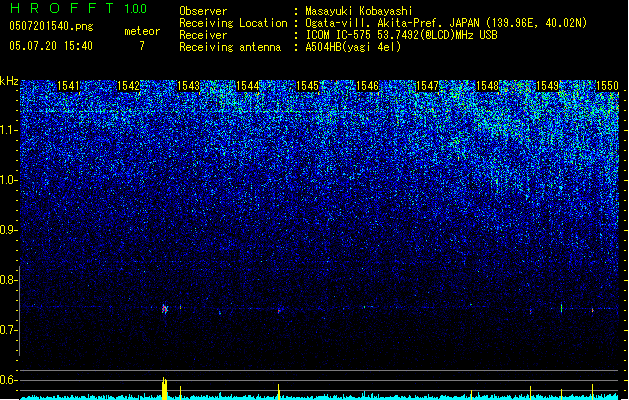Click the 0.7 frequency axis label

pos(9,330)
